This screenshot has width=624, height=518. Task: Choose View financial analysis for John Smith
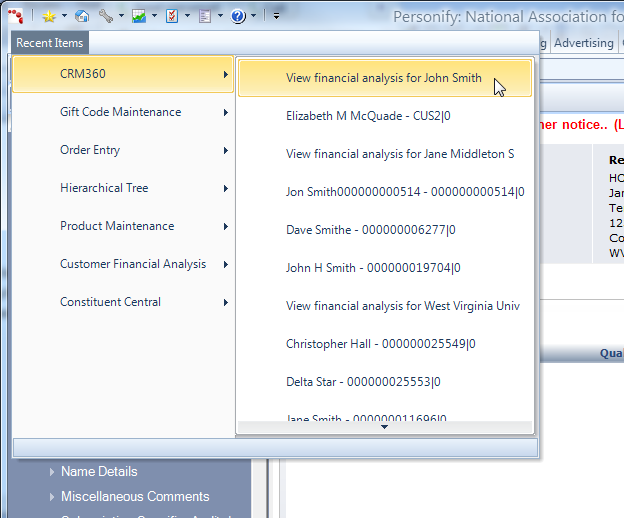point(384,78)
